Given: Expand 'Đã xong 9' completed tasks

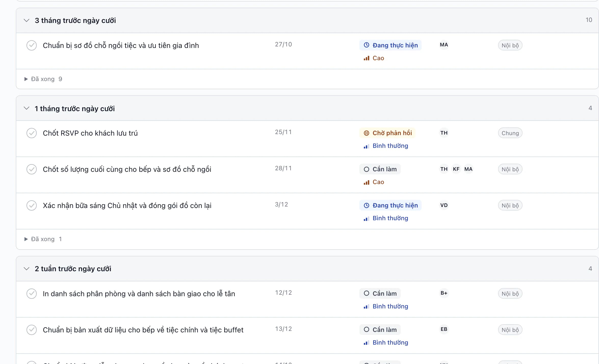Looking at the screenshot, I should [x=43, y=79].
